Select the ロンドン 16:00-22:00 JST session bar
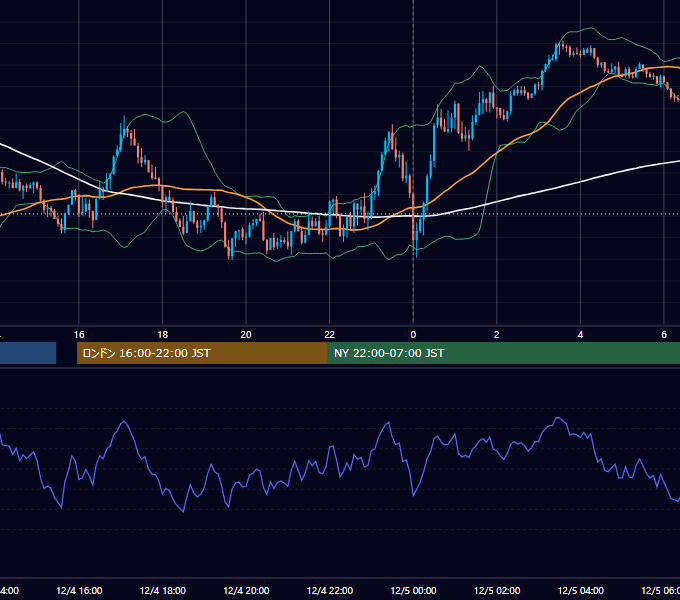 pyautogui.click(x=202, y=353)
